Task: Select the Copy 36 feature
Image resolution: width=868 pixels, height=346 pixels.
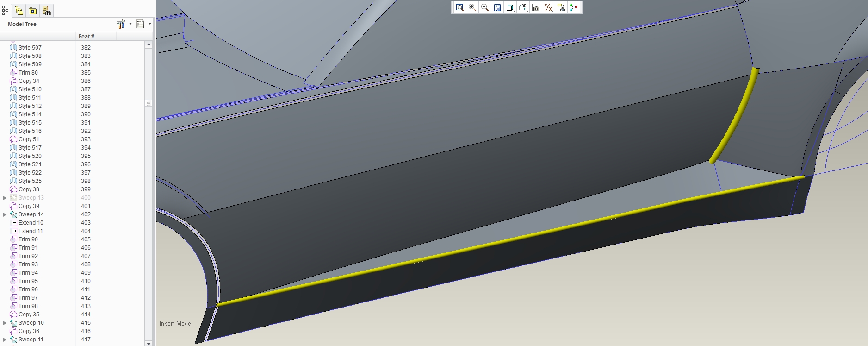Action: (x=29, y=331)
